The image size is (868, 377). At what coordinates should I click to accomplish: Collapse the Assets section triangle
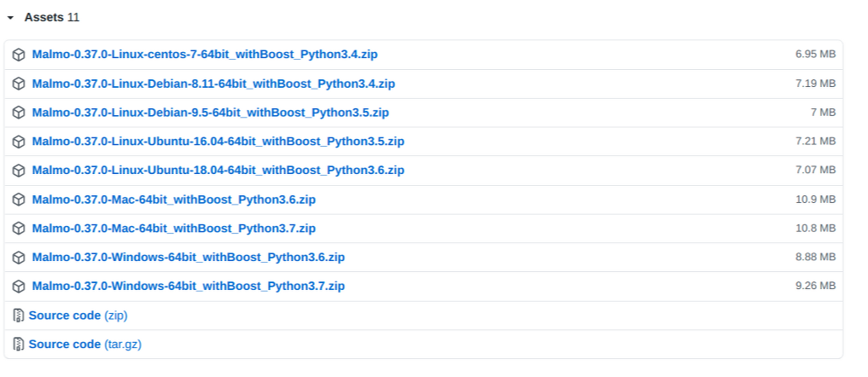10,18
